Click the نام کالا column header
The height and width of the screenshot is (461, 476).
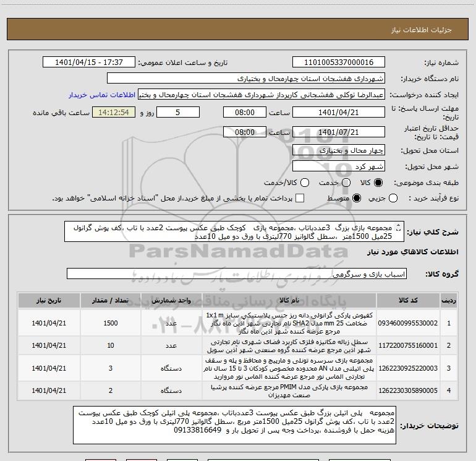click(x=289, y=300)
